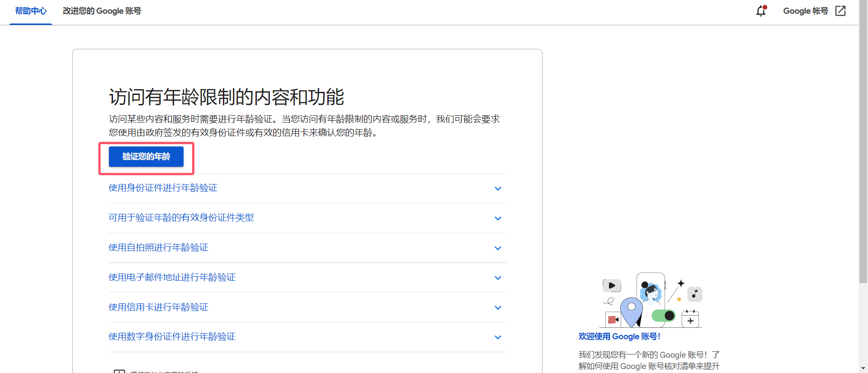Viewport: 868px width, 373px height.
Task: Open the 使用数字身份证件进行年龄验证 section title
Action: point(172,336)
